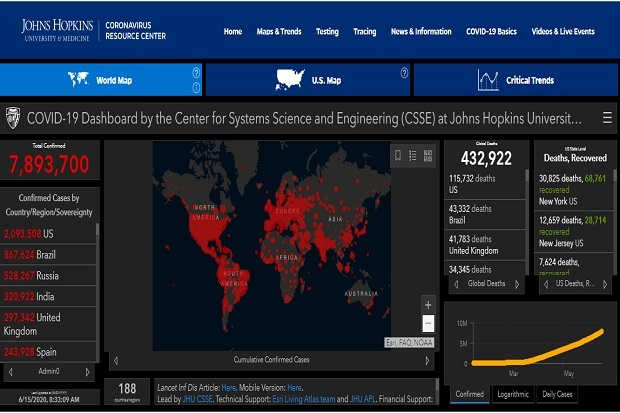Open the Esri Living Atlas team link
The height and width of the screenshot is (413, 620).
point(304,399)
